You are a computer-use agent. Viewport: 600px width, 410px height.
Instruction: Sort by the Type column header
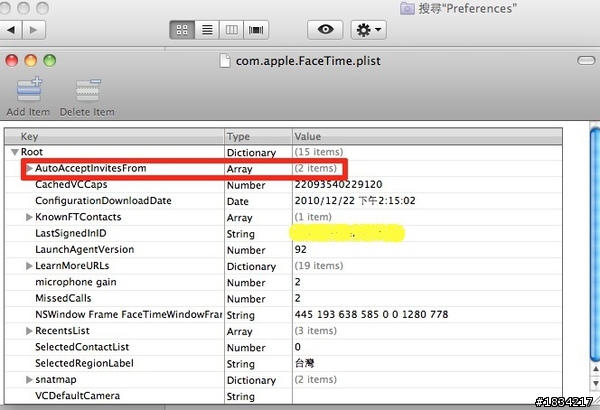(x=258, y=136)
